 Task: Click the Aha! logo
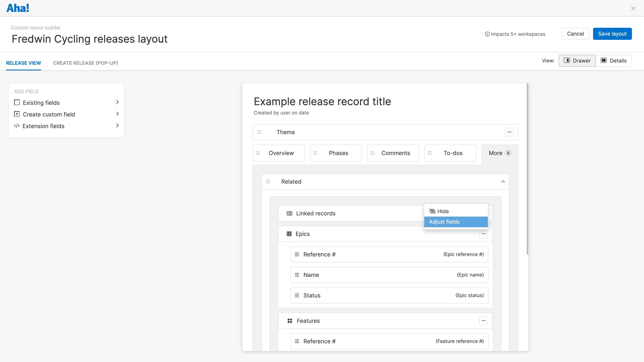(18, 8)
